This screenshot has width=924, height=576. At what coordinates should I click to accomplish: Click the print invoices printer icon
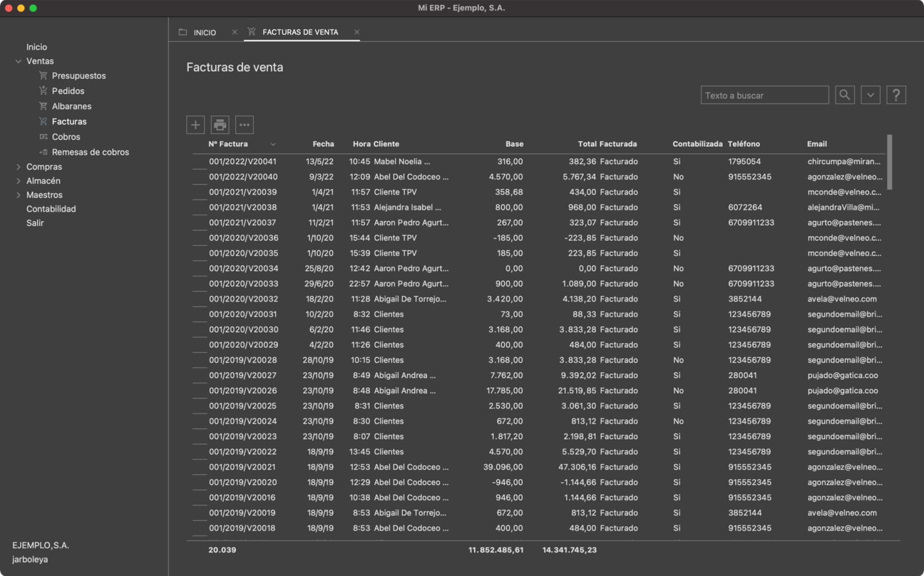pyautogui.click(x=220, y=125)
